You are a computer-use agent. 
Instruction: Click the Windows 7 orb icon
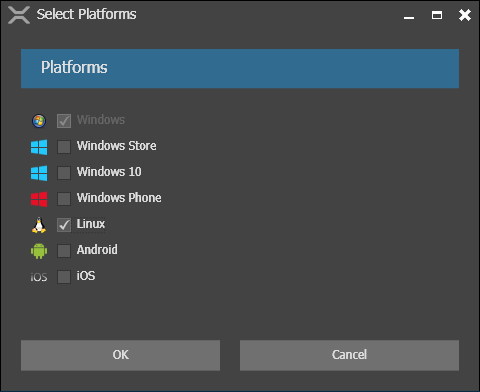[39, 121]
